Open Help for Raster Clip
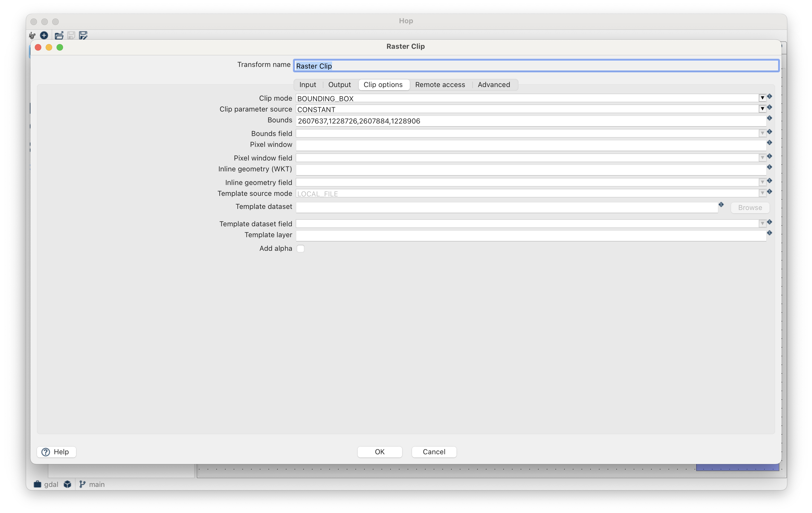 [56, 452]
